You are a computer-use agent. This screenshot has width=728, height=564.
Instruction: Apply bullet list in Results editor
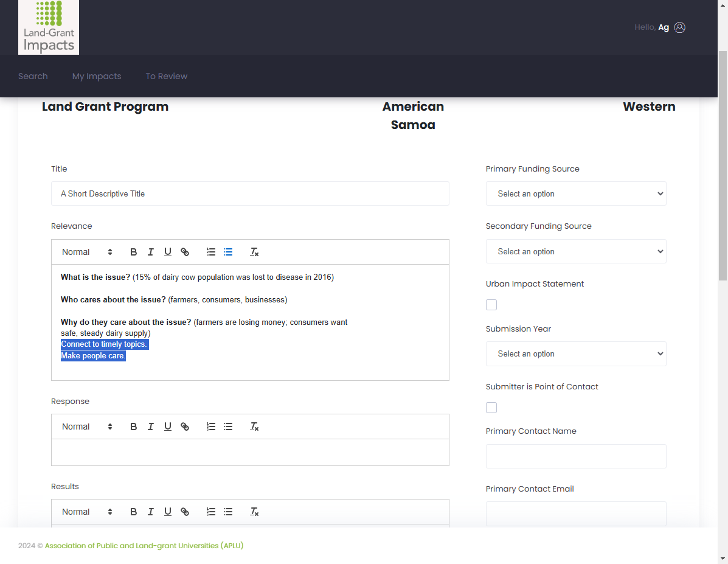(228, 512)
